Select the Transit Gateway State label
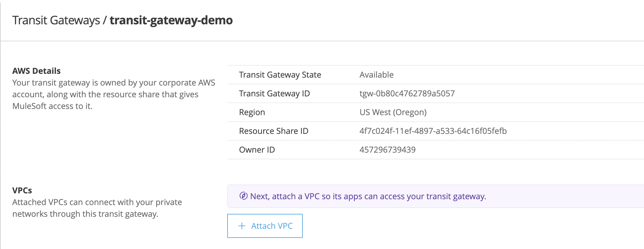 [x=280, y=75]
